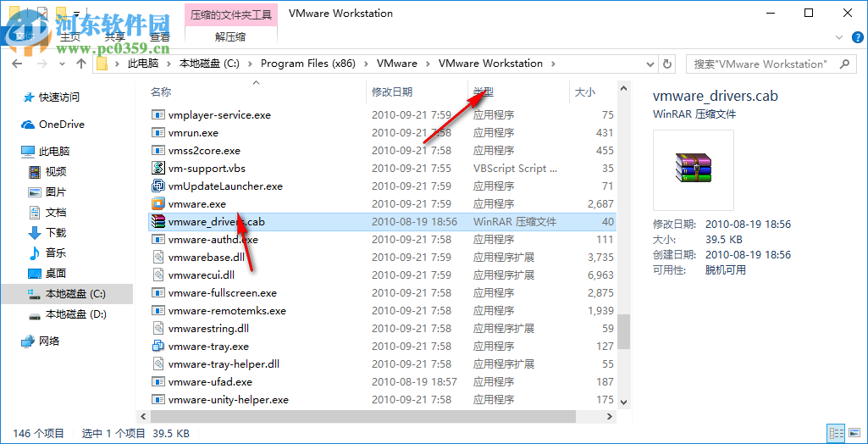The width and height of the screenshot is (868, 444).
Task: Sort by 类型 column header
Action: (x=484, y=92)
